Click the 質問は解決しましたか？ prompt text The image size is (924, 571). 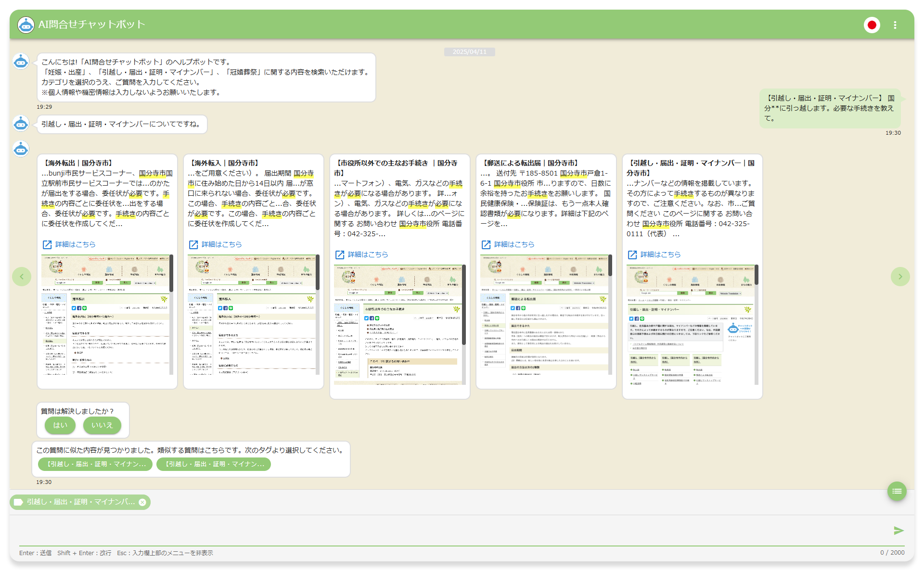[x=77, y=411]
